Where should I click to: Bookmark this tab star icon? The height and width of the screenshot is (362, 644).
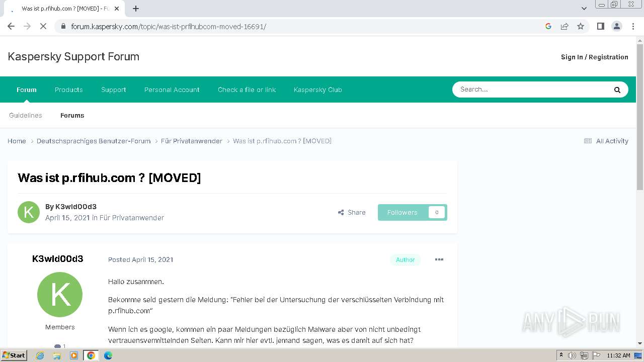click(581, 26)
